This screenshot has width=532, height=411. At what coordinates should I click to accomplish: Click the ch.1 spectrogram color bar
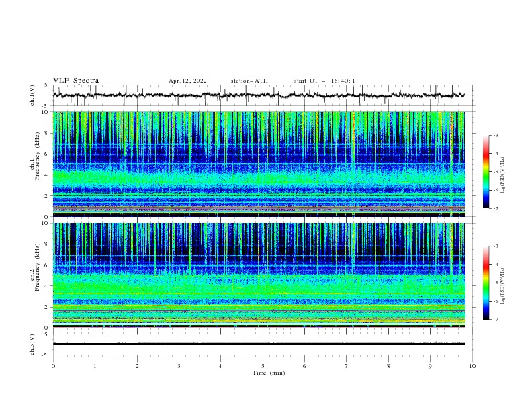pos(486,172)
